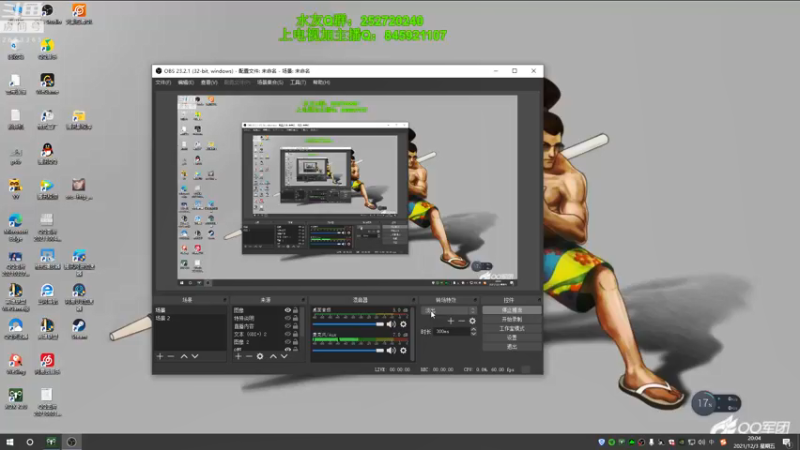
Task: Add a source with the Sources panel plus icon
Action: coord(238,356)
